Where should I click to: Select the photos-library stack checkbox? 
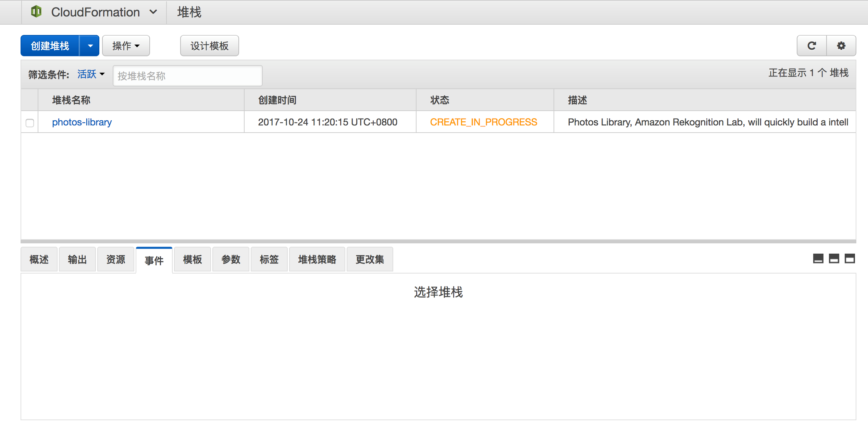pos(30,123)
